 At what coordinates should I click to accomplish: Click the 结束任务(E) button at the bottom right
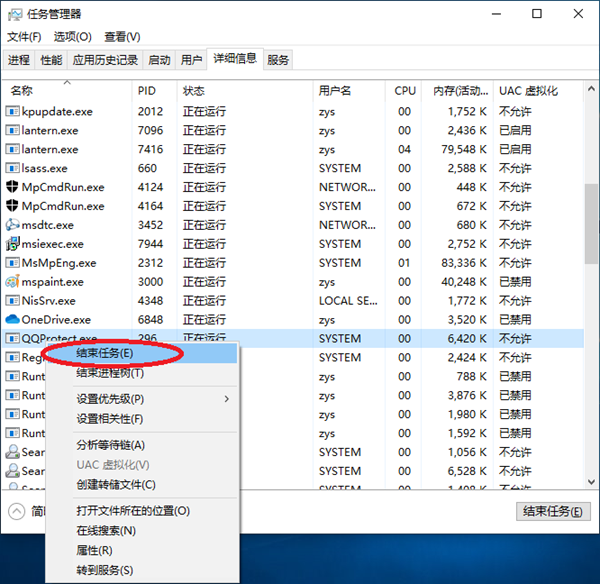(x=553, y=511)
